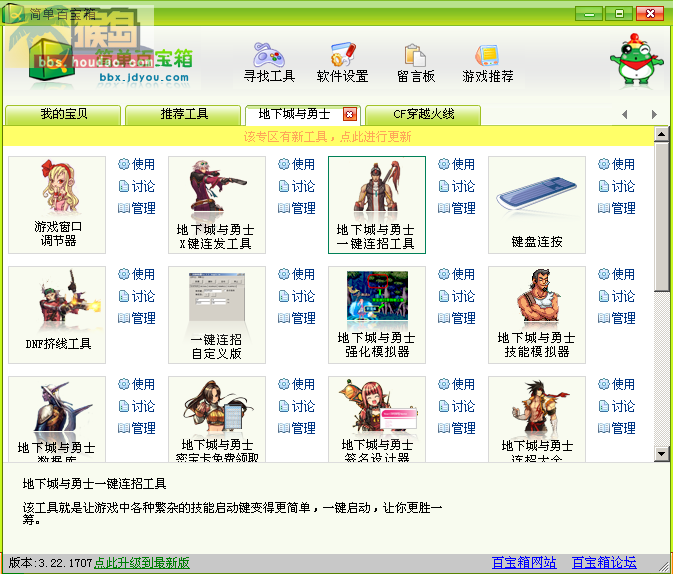673x574 pixels.
Task: Select 一键连招自定义版 thumbnail
Action: point(217,315)
